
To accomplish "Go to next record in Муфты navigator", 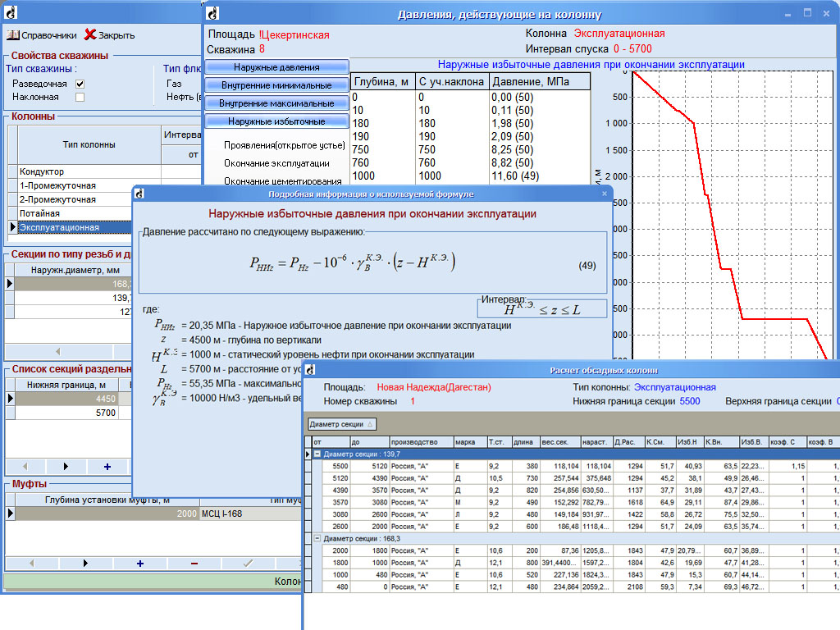I will pos(85,564).
